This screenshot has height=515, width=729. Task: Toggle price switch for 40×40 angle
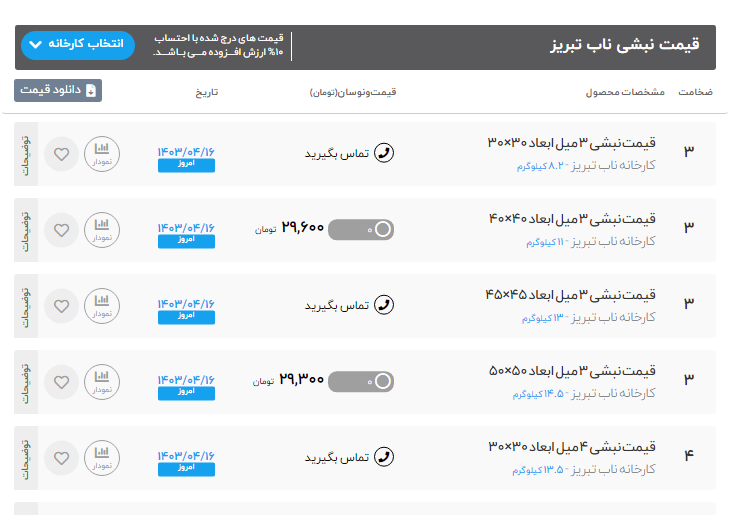point(360,230)
